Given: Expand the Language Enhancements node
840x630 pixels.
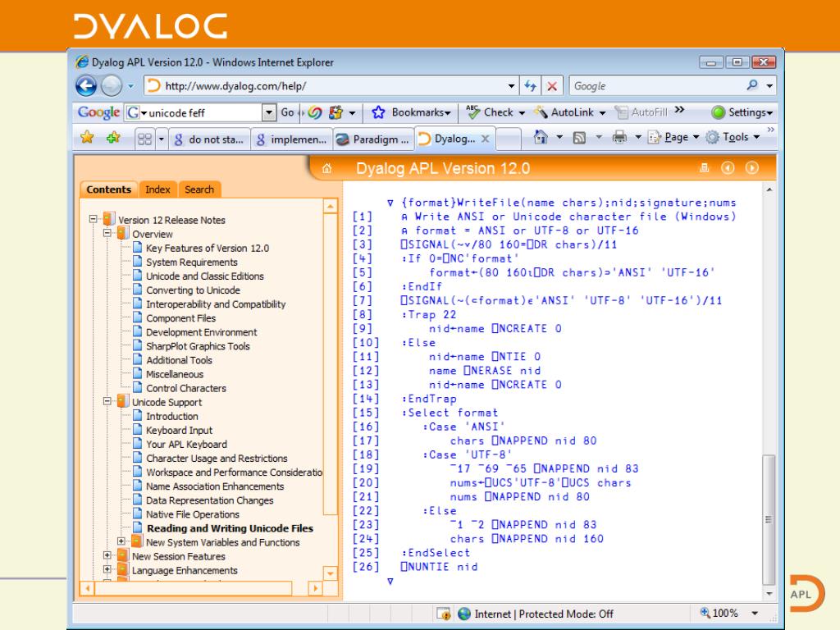Looking at the screenshot, I should (x=107, y=569).
